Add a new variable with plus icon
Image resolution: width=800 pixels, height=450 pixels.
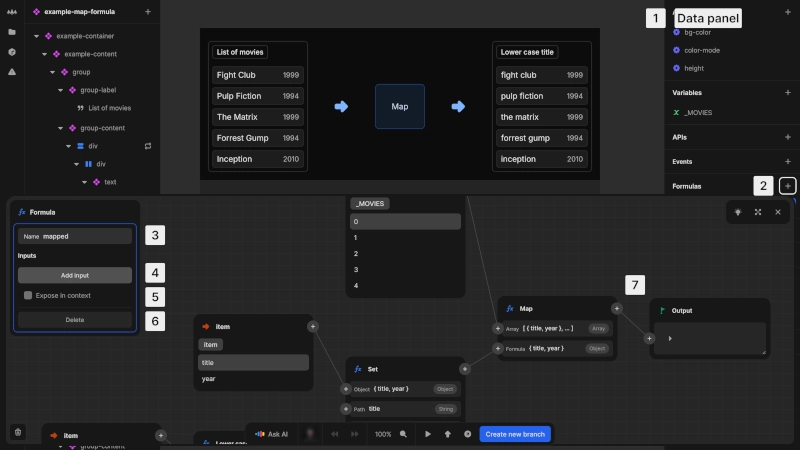point(788,93)
